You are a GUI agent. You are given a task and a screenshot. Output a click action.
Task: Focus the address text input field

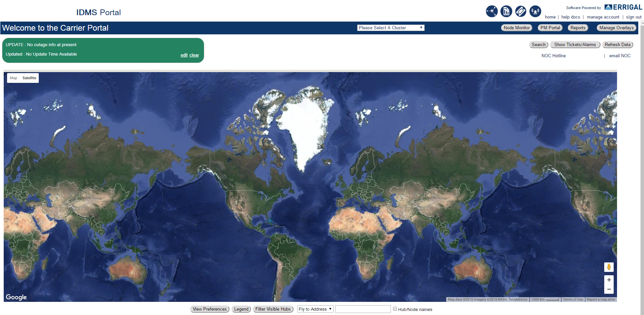(363, 309)
